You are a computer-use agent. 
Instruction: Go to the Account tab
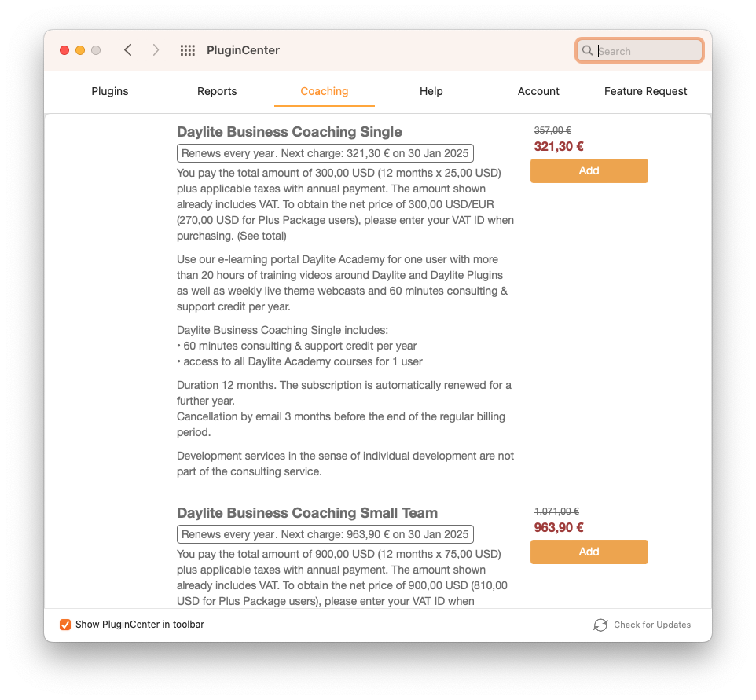point(538,92)
